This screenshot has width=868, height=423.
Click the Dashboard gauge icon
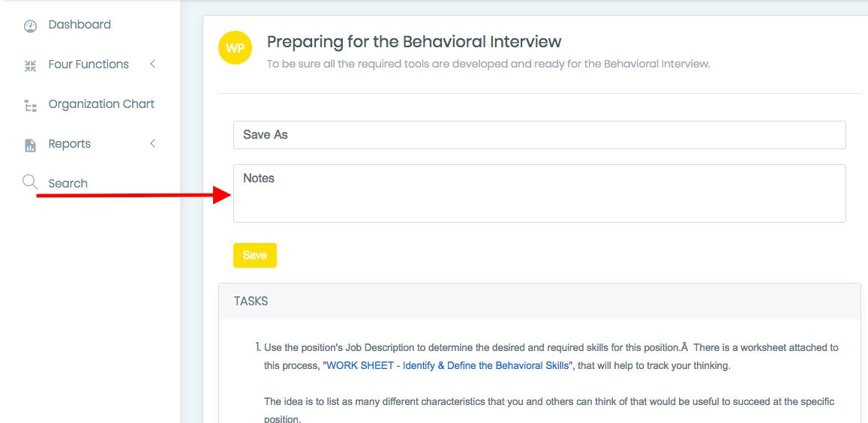click(31, 26)
